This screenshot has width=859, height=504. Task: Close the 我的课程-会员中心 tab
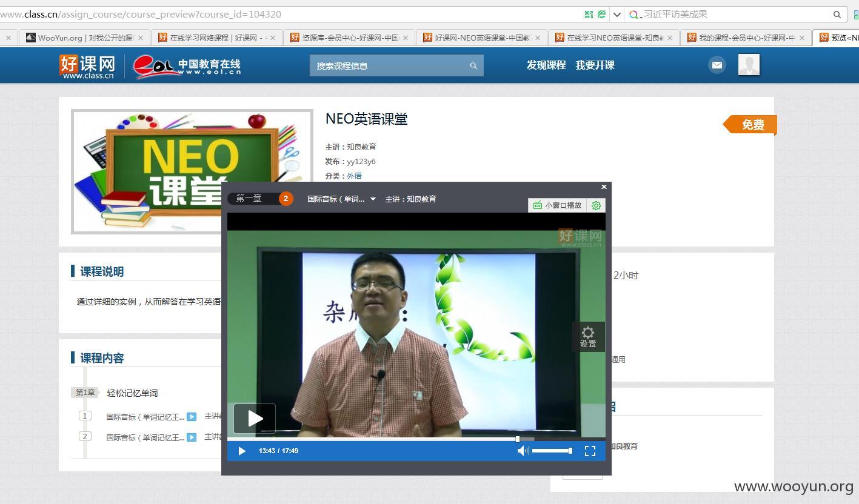pyautogui.click(x=802, y=38)
